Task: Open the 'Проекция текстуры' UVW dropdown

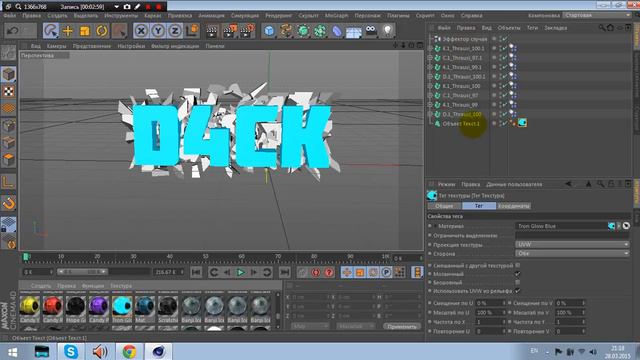Action: pos(572,244)
